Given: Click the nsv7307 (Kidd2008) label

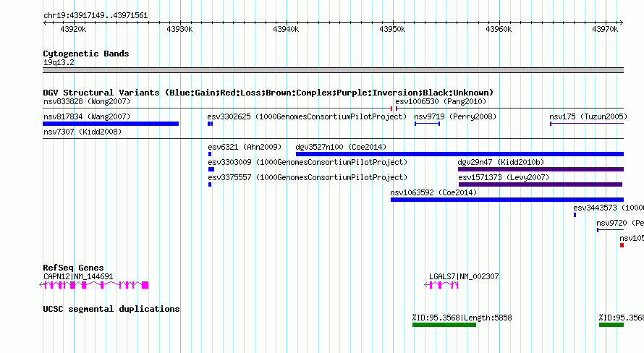Looking at the screenshot, I should [82, 132].
